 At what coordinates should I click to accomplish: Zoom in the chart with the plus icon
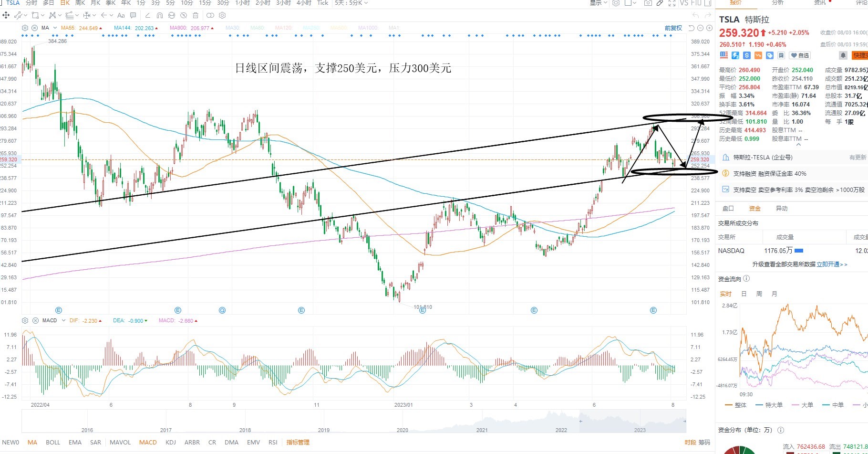[x=709, y=28]
